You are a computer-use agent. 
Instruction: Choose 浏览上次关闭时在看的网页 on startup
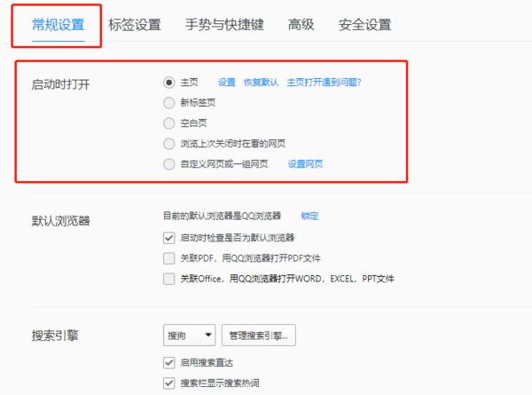tap(169, 144)
